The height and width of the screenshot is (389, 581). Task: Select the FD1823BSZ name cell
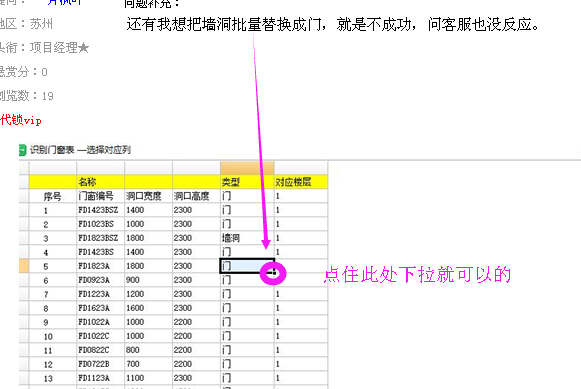point(100,238)
